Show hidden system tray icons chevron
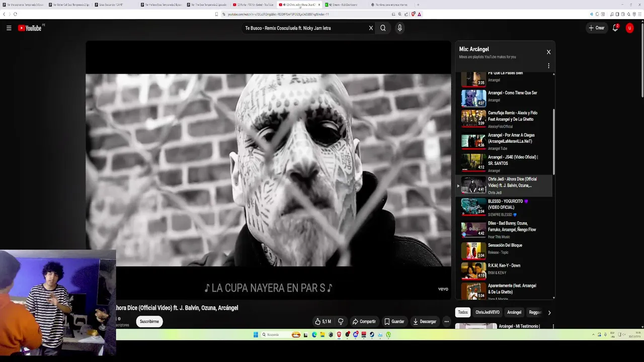Image resolution: width=644 pixels, height=362 pixels. pyautogui.click(x=593, y=335)
